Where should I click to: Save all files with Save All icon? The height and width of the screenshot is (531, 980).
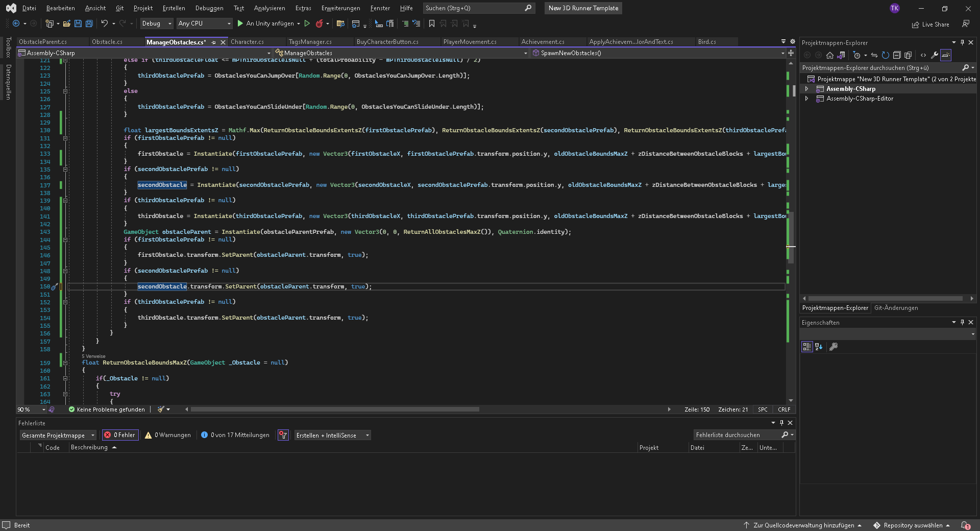[89, 23]
